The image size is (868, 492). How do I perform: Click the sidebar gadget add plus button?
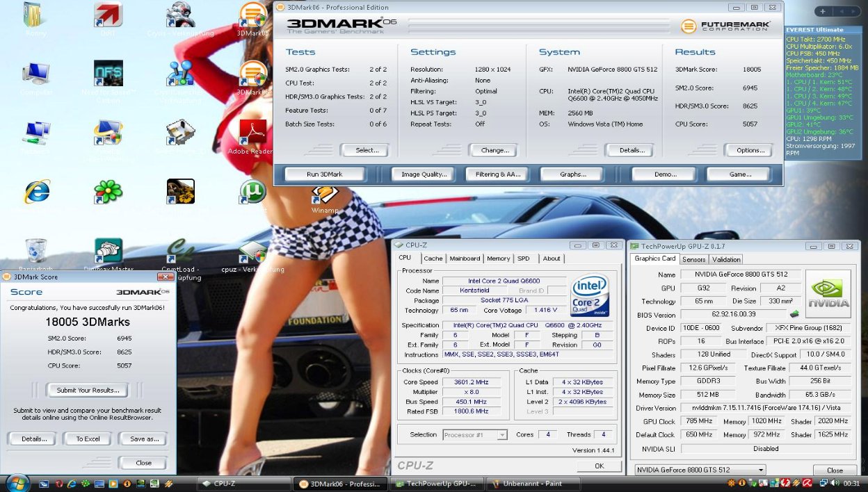pyautogui.click(x=823, y=11)
